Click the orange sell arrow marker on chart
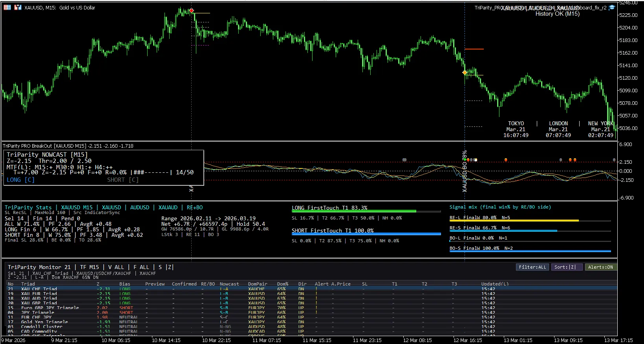 465,73
